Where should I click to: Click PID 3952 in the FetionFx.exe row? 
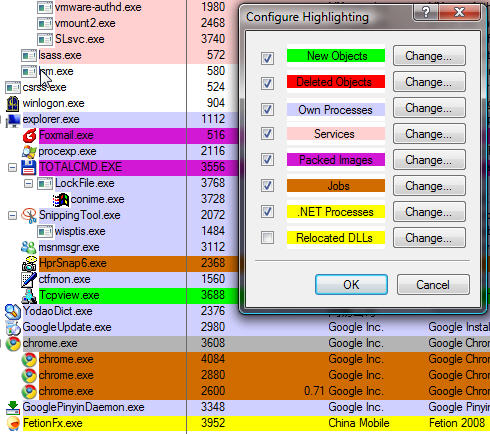pos(213,423)
